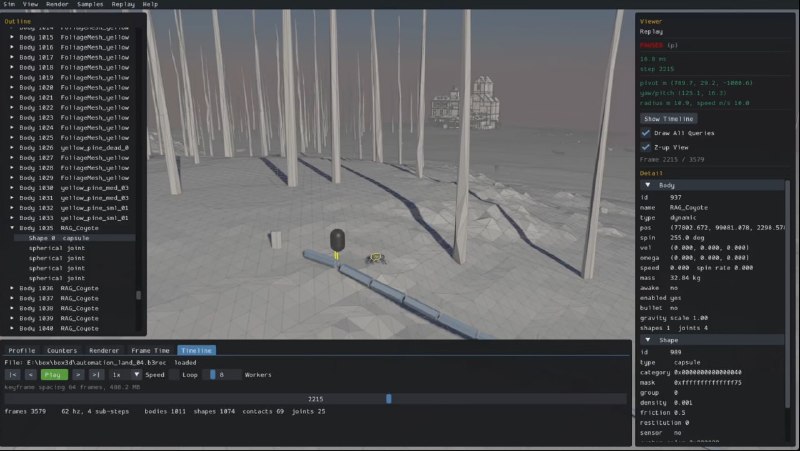
Task: Expand Body 1036 RAG_Coyote in outline
Action: 12,288
